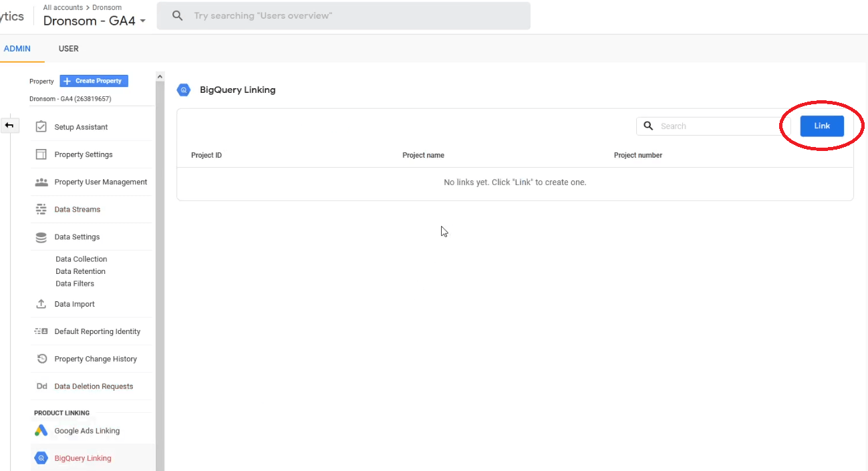Screen dimensions: 868x471
Task: Open Data Retention settings
Action: click(x=80, y=271)
